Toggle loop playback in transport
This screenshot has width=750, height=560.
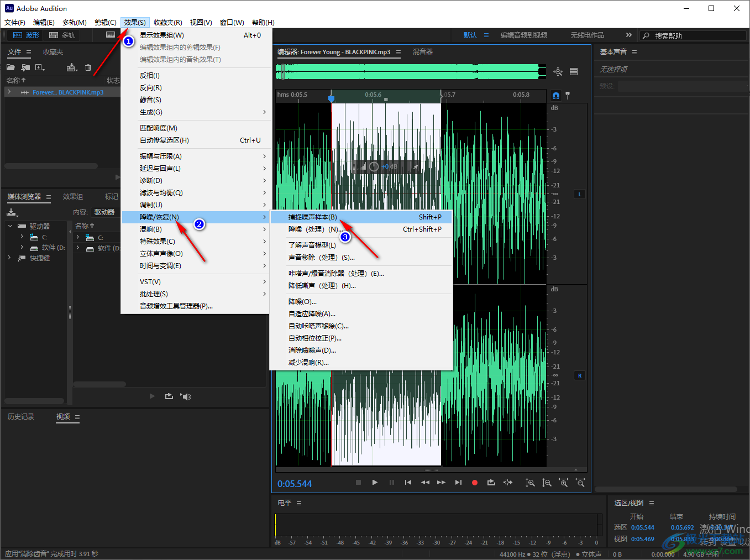[491, 483]
